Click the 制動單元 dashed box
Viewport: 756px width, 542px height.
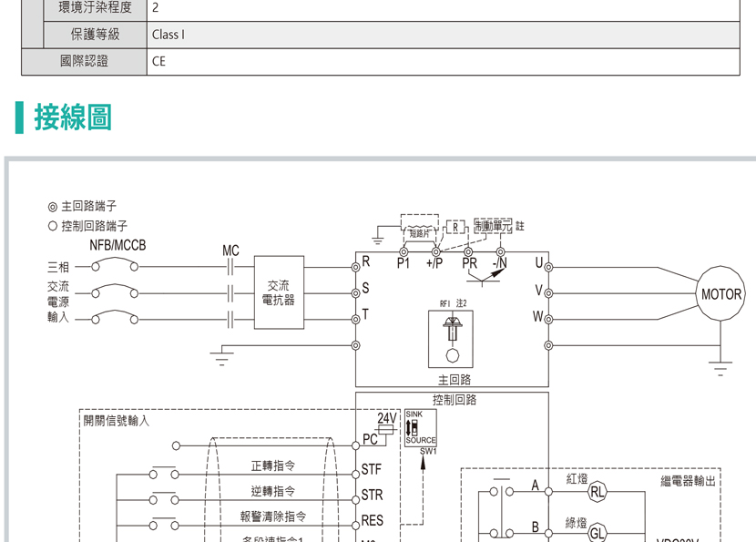pyautogui.click(x=493, y=226)
